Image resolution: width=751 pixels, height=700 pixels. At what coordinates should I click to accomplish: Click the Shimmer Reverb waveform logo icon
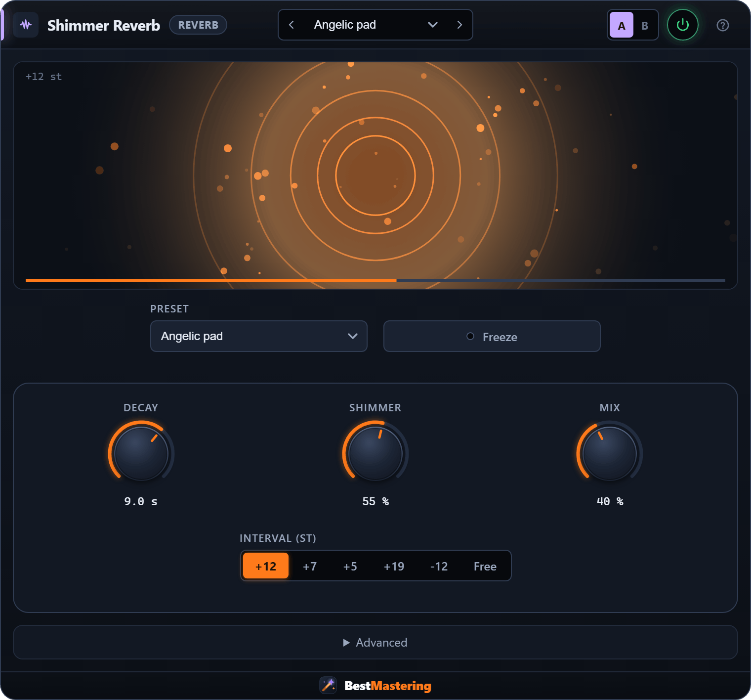[x=26, y=25]
